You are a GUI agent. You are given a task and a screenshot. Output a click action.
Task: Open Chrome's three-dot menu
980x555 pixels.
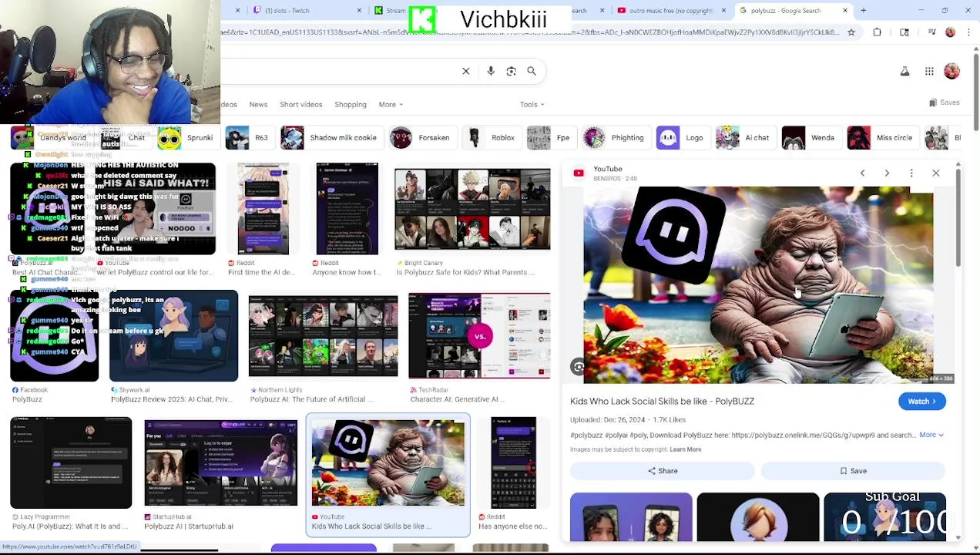968,32
